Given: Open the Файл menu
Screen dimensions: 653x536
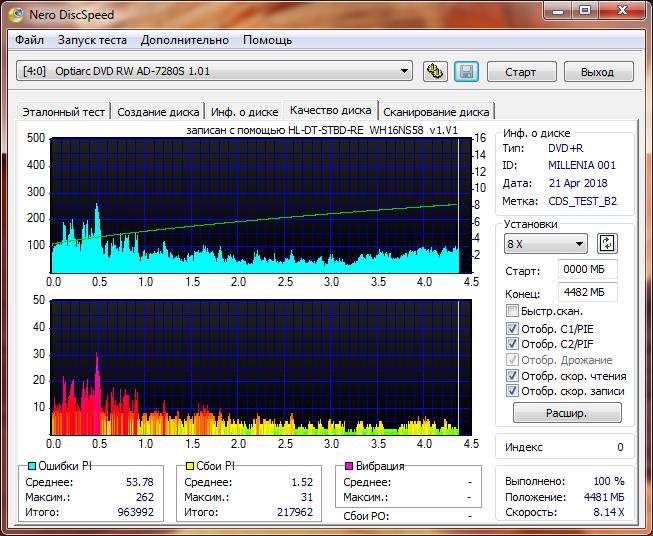Looking at the screenshot, I should click(30, 40).
